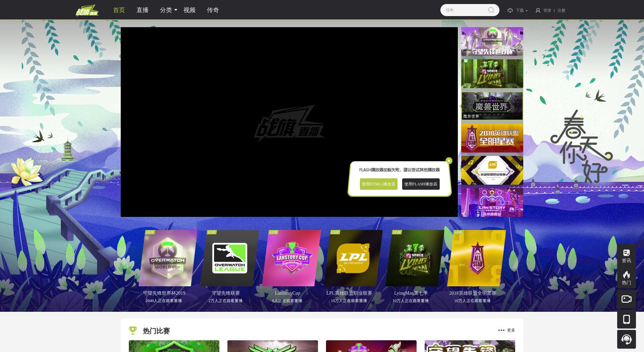Select 2018英雄联盟全明星赛 sidebar thumbnail
Image resolution: width=644 pixels, height=352 pixels.
click(492, 138)
